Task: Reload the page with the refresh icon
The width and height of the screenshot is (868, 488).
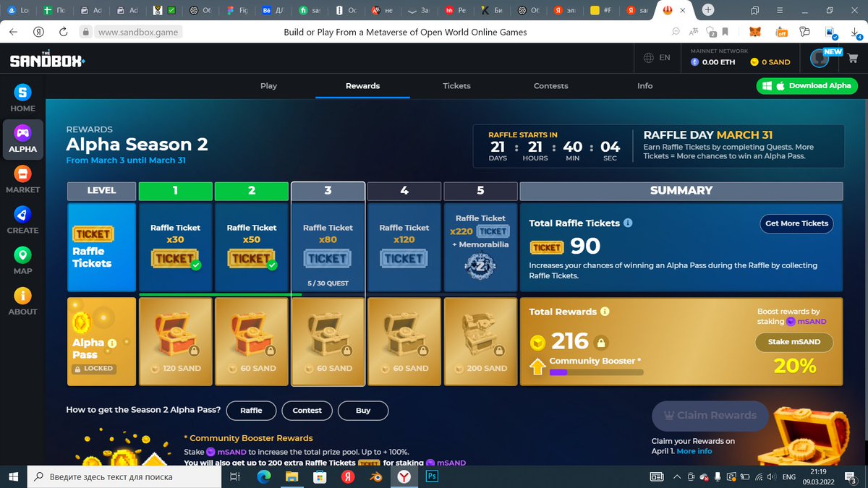Action: 64,32
